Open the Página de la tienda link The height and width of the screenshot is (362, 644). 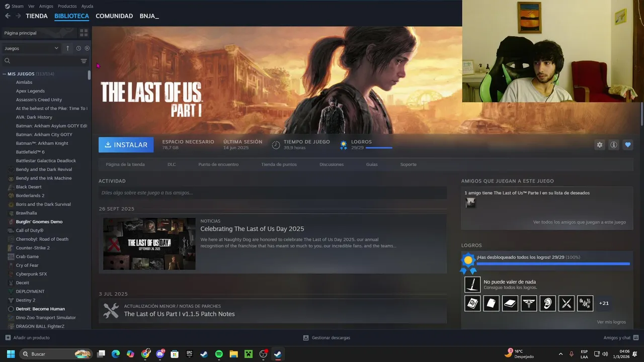pyautogui.click(x=125, y=164)
